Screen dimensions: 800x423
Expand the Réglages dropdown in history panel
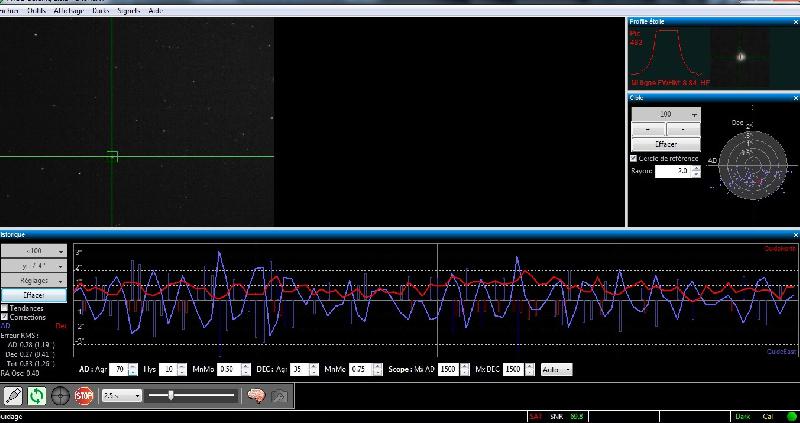tap(34, 281)
